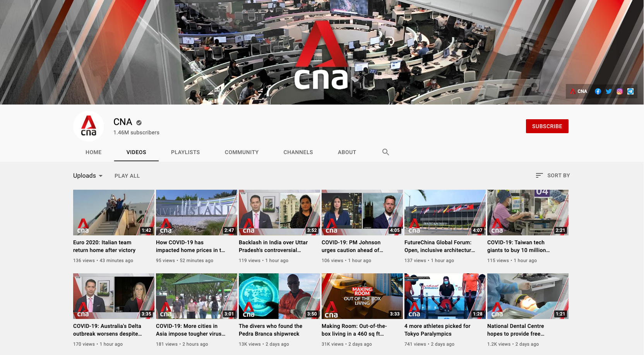Click Play All uploads
The image size is (644, 355).
(x=127, y=176)
